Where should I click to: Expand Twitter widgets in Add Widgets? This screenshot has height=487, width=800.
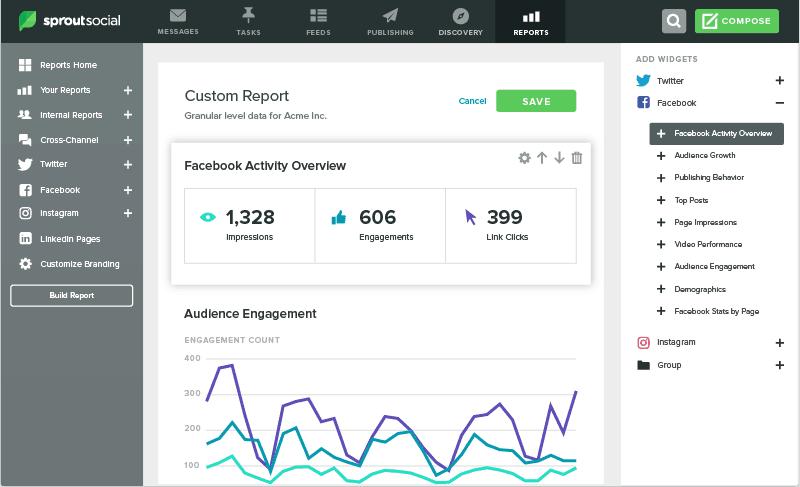[779, 80]
